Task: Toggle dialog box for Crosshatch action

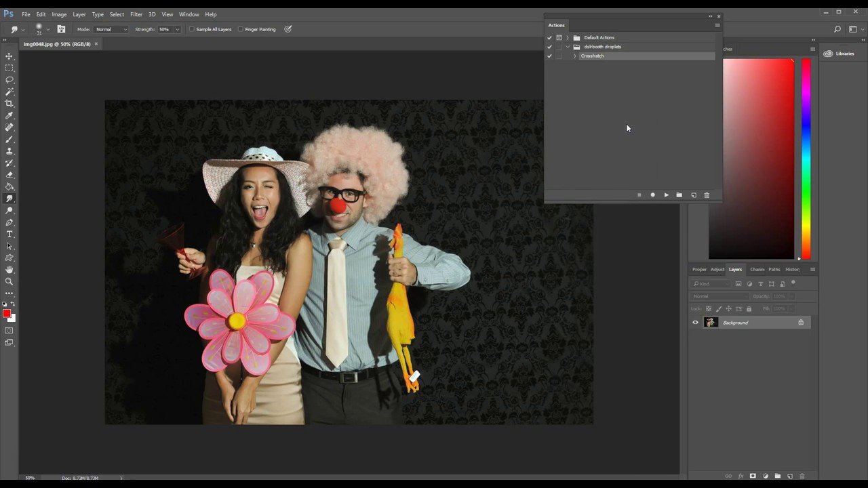Action: 559,56
